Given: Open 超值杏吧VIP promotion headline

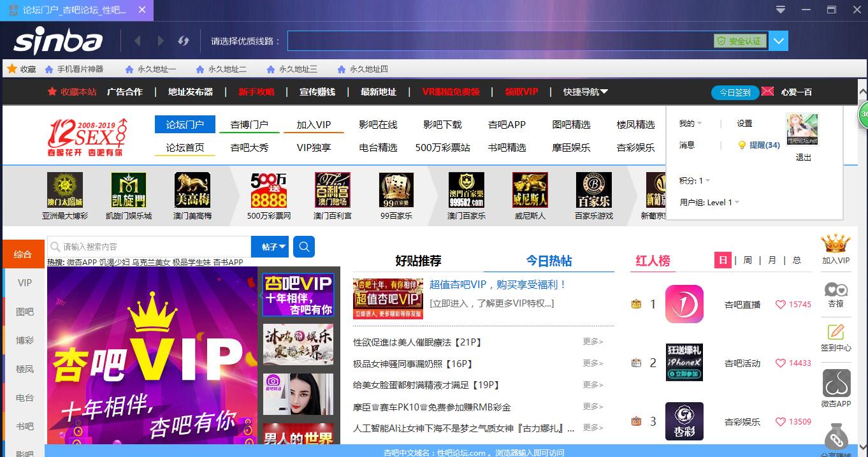Looking at the screenshot, I should tap(498, 284).
